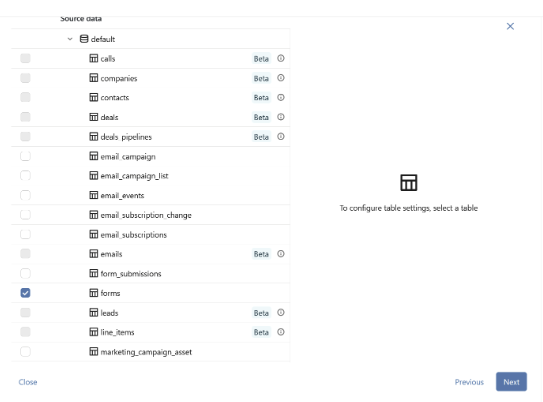This screenshot has height=402, width=543.
Task: Uncheck the forms table checkbox
Action: coord(25,293)
